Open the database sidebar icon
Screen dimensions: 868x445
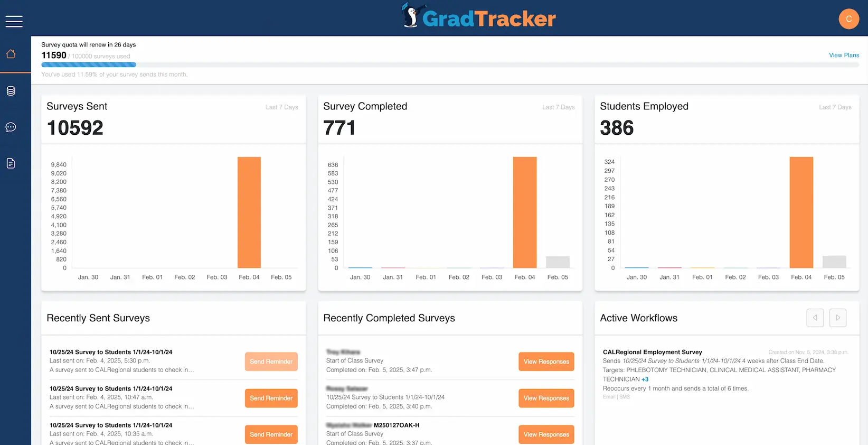tap(11, 91)
